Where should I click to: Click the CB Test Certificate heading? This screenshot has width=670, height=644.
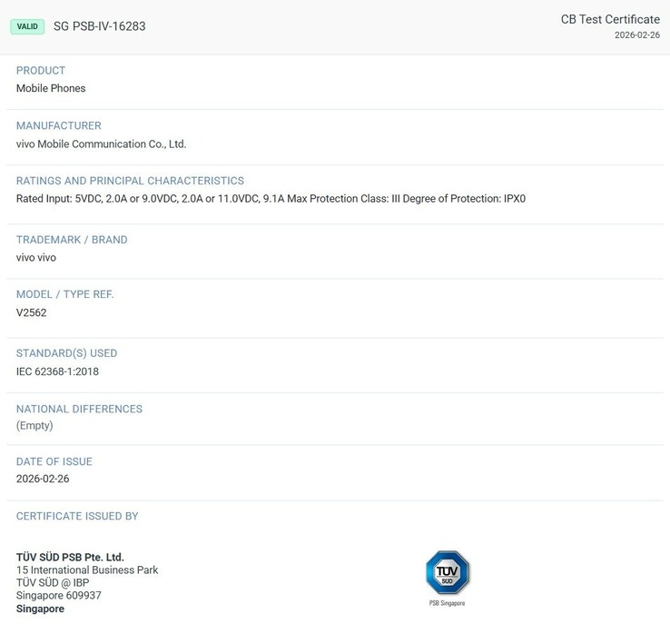pyautogui.click(x=609, y=19)
